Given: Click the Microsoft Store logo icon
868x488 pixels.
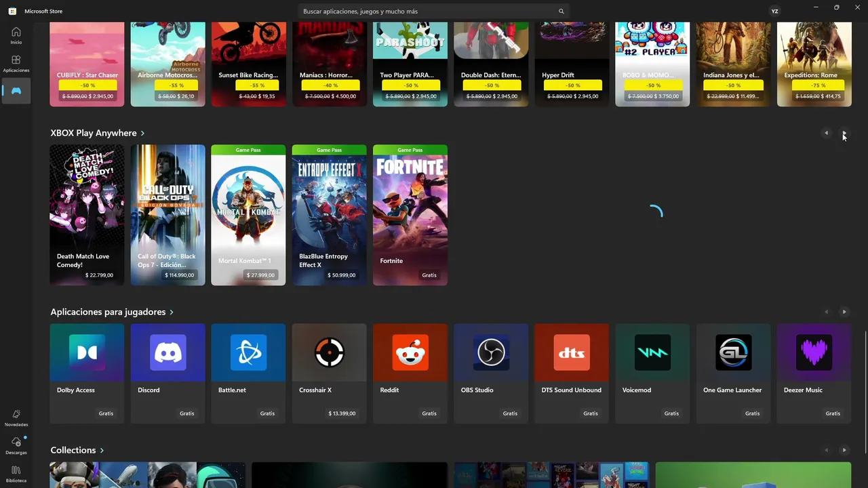Looking at the screenshot, I should pyautogui.click(x=12, y=12).
